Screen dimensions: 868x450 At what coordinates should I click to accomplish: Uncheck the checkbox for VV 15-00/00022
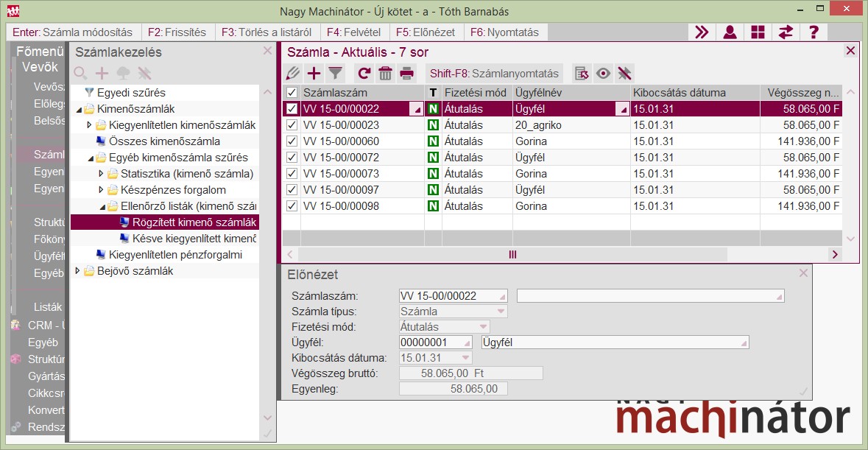pos(292,109)
